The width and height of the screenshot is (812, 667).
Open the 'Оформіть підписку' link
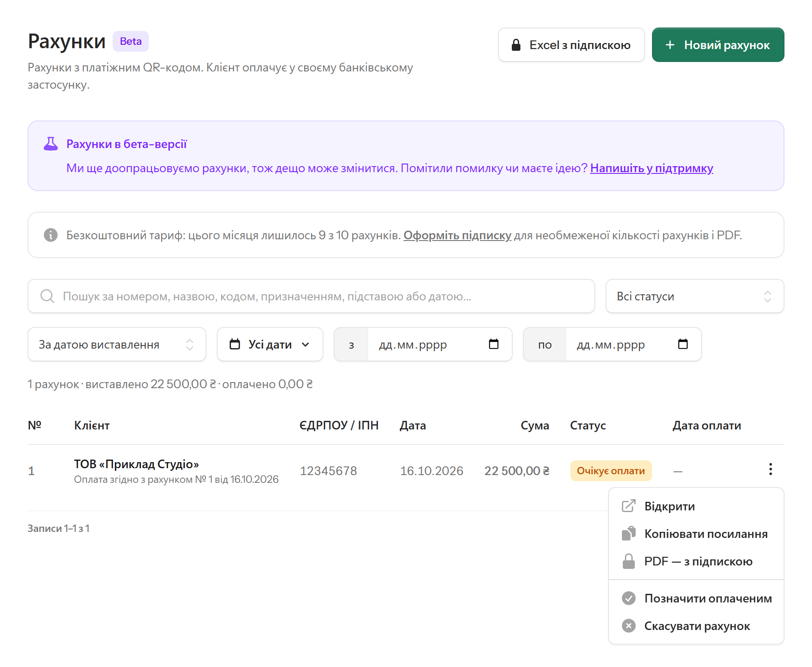pyautogui.click(x=457, y=235)
